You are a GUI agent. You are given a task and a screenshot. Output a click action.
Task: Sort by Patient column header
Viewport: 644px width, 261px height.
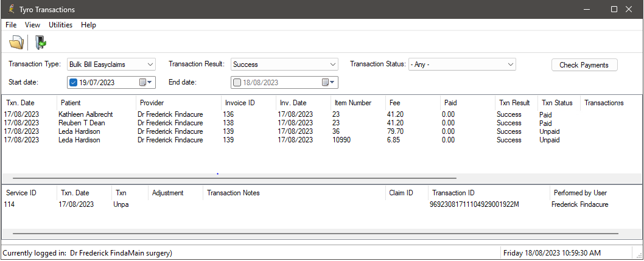click(x=96, y=103)
